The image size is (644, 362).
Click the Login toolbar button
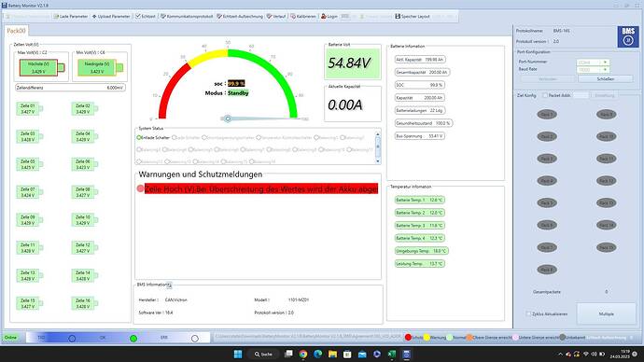click(x=329, y=17)
